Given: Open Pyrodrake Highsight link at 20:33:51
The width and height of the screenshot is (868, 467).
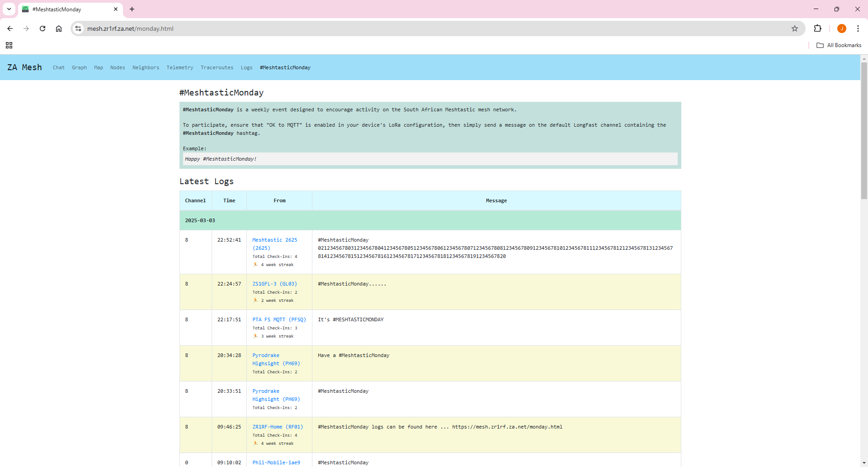Looking at the screenshot, I should [x=276, y=395].
